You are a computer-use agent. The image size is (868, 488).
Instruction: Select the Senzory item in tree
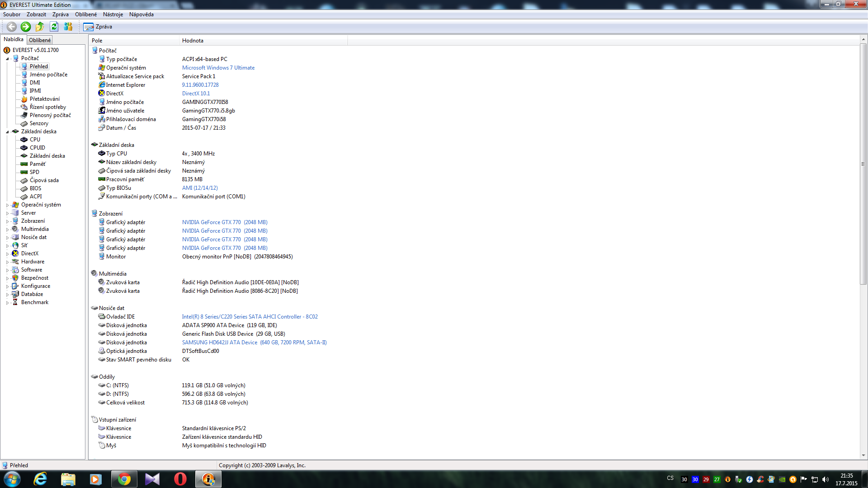39,123
